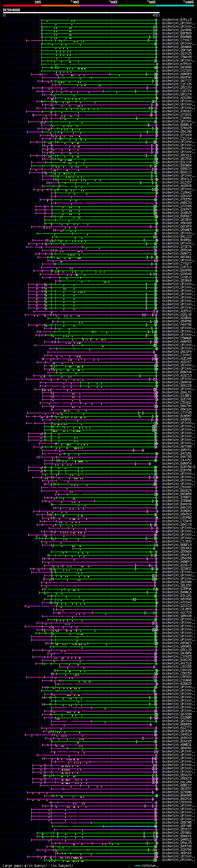Select the UniRef100_A7RX62 label
This screenshot has height=868, width=197.
177,111
